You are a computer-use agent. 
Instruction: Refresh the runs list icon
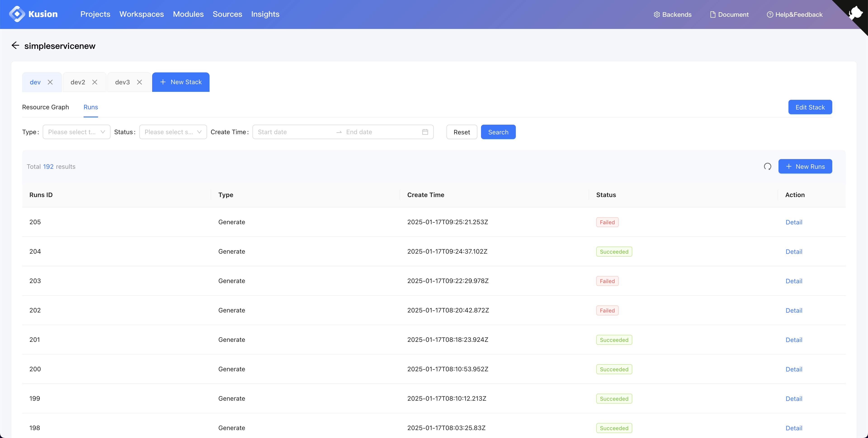pos(767,167)
